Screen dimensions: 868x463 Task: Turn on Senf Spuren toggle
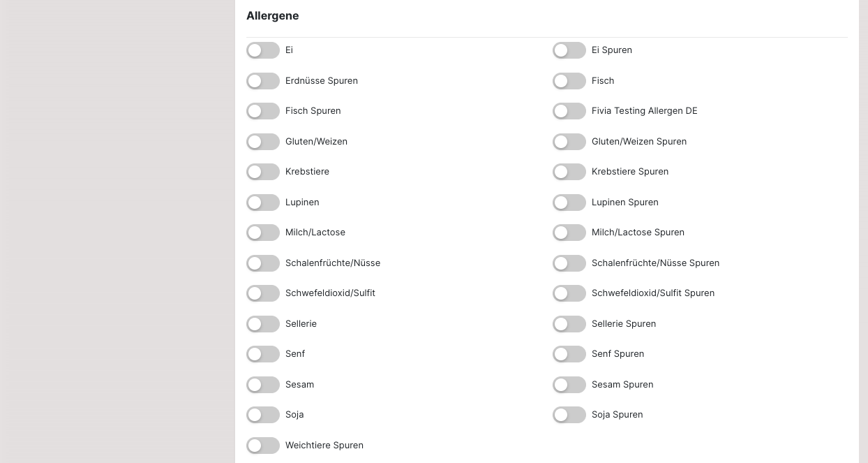tap(569, 354)
